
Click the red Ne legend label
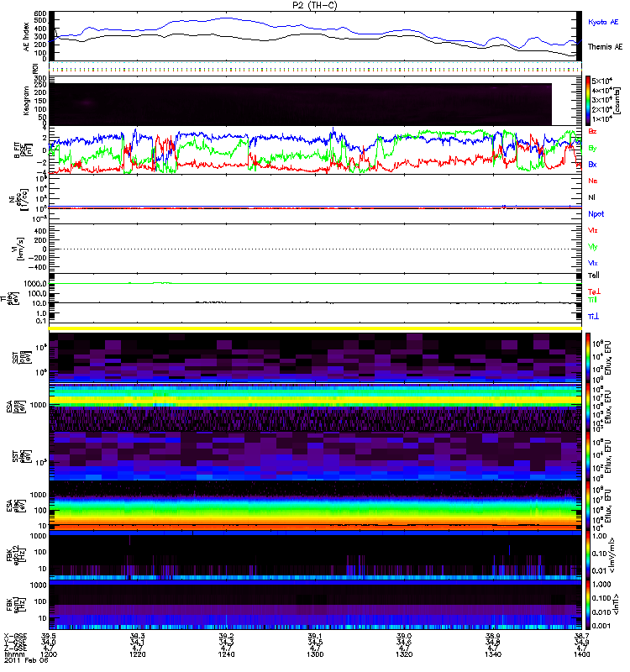coord(593,181)
